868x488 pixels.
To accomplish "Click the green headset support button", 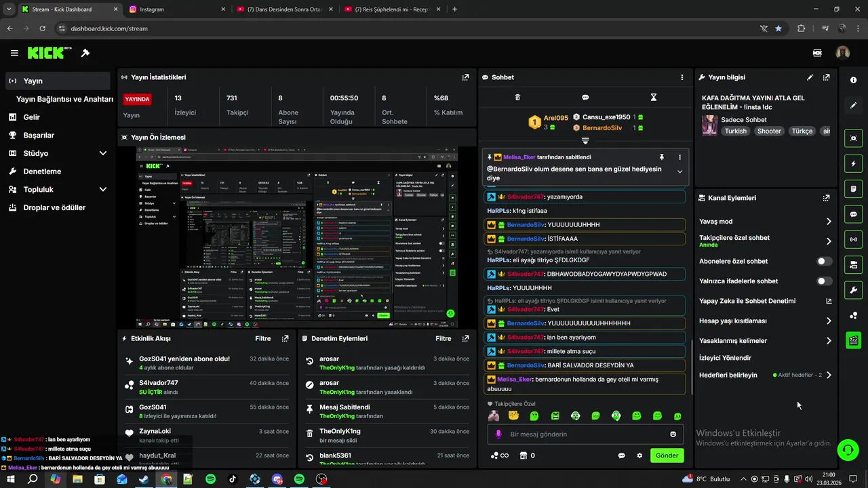I will pos(847,449).
